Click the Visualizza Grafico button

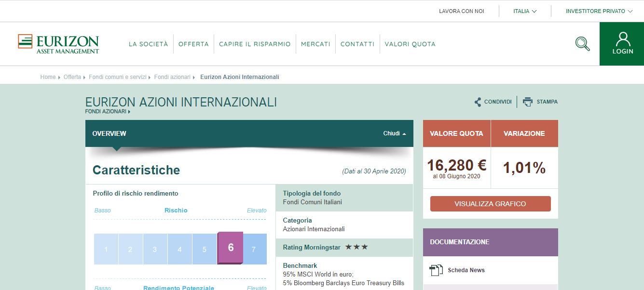(490, 204)
